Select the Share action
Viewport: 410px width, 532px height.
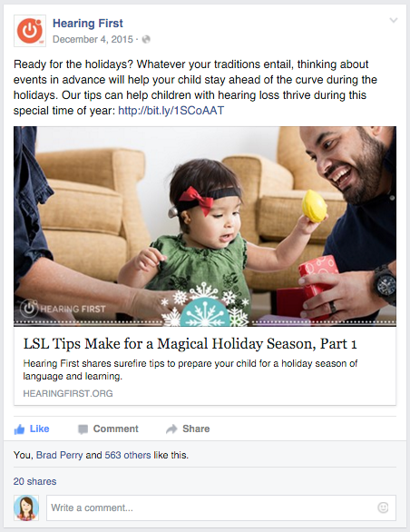pos(196,429)
